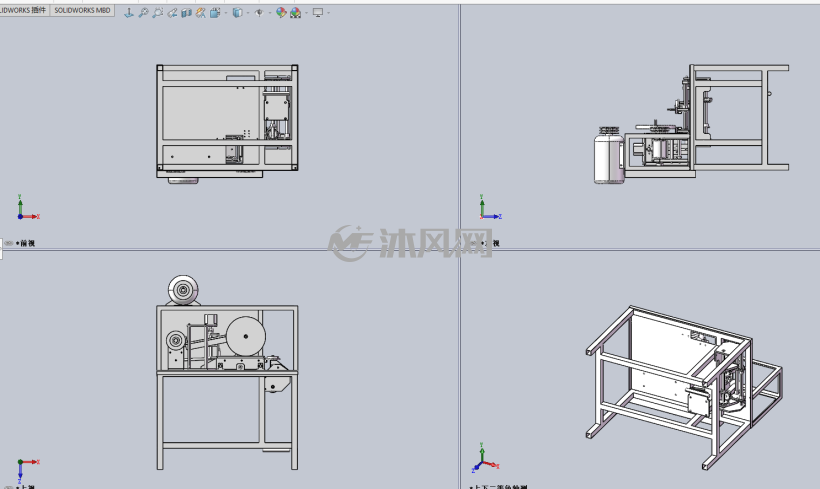
Task: Switch to the SOLIDWORKS MBD tab
Action: [82, 10]
